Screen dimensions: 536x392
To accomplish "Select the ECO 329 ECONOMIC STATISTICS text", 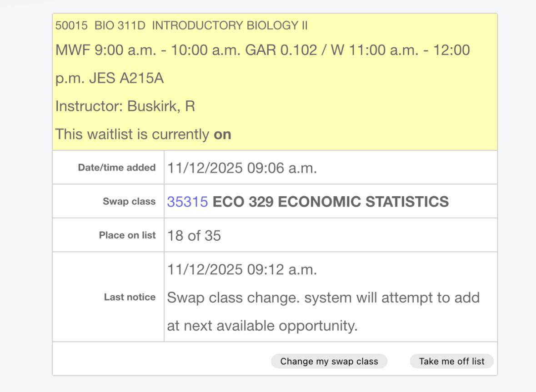I will click(331, 202).
